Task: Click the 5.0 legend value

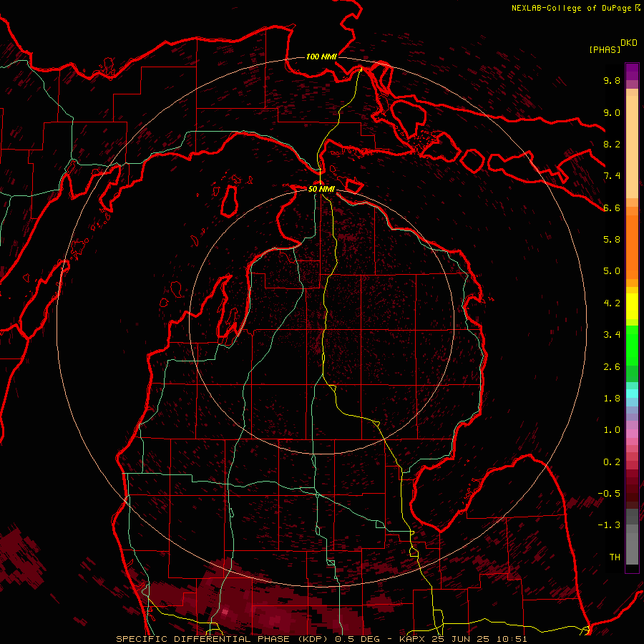Action: click(612, 271)
